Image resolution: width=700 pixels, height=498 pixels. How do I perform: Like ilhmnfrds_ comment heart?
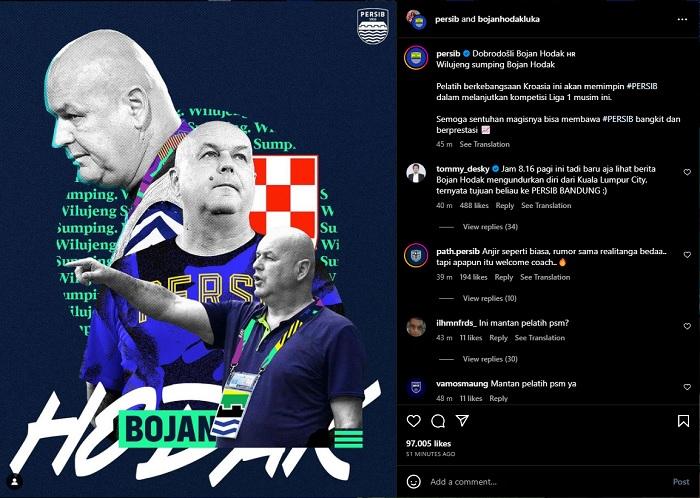(x=687, y=326)
